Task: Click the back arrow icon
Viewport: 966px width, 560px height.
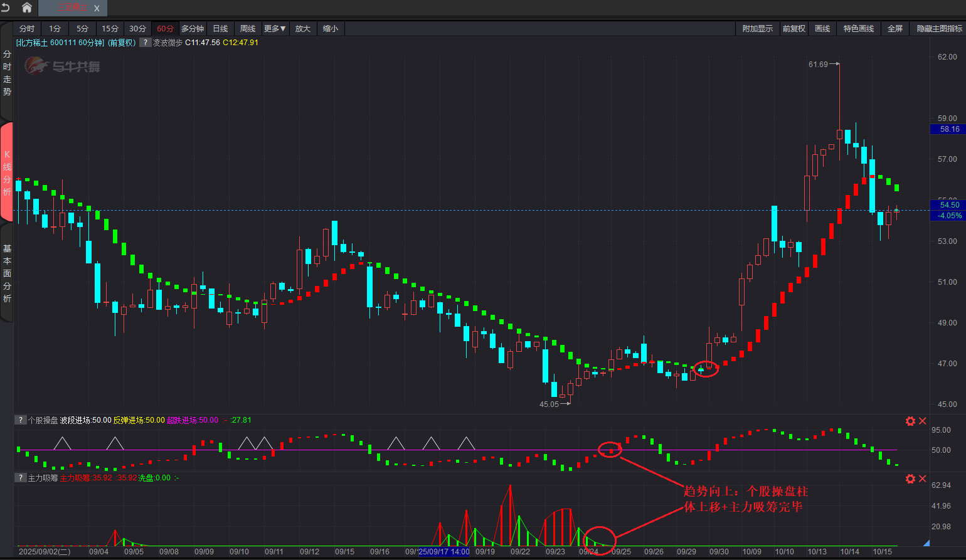Action: point(6,8)
